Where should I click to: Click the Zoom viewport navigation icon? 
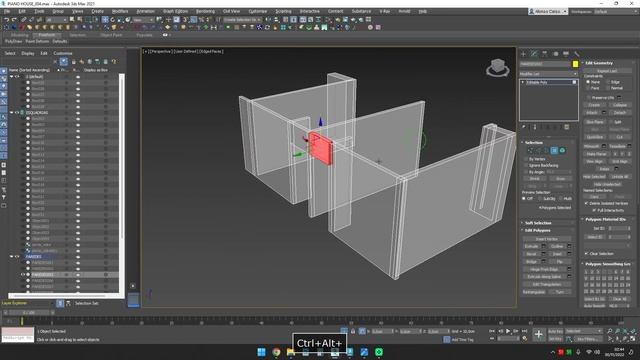[x=609, y=331]
